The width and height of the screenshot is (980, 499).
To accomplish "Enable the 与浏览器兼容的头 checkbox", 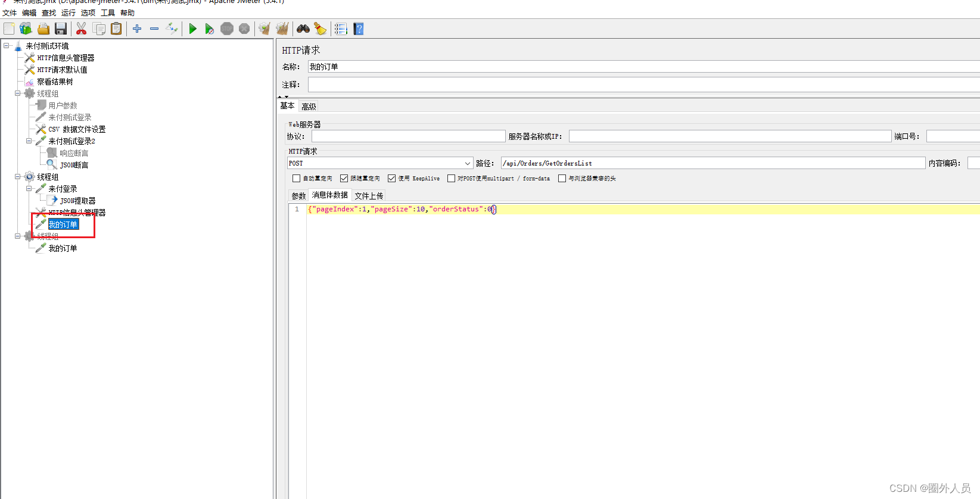I will [x=562, y=178].
